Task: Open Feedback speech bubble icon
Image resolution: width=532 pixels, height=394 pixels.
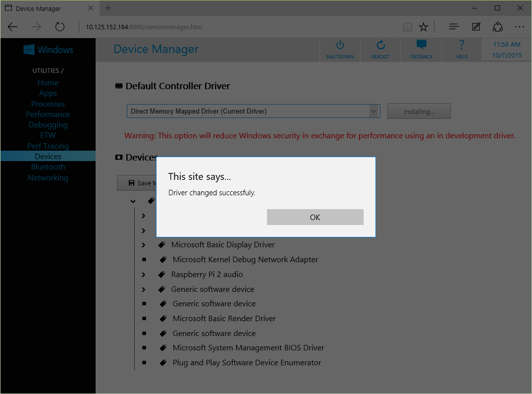Action: click(421, 45)
